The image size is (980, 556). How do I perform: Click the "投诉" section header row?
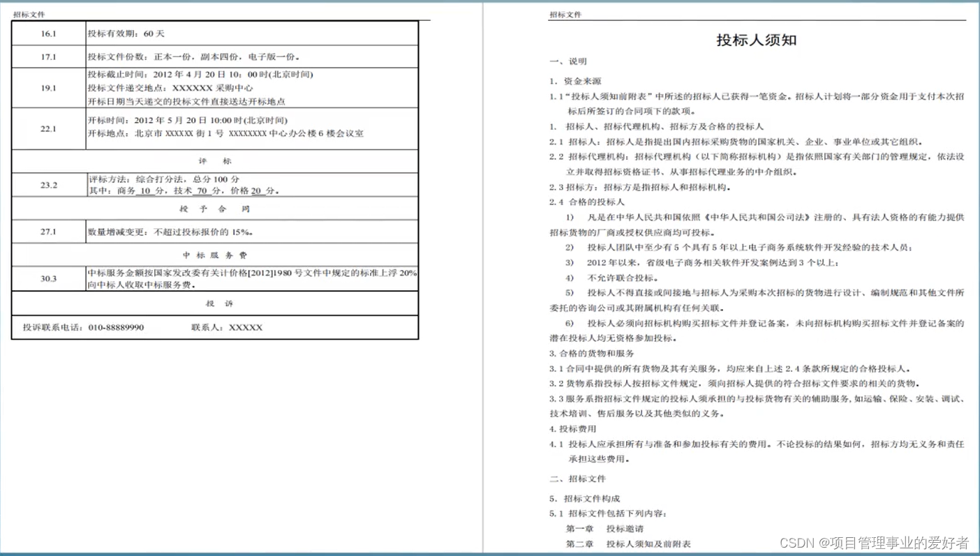(215, 303)
